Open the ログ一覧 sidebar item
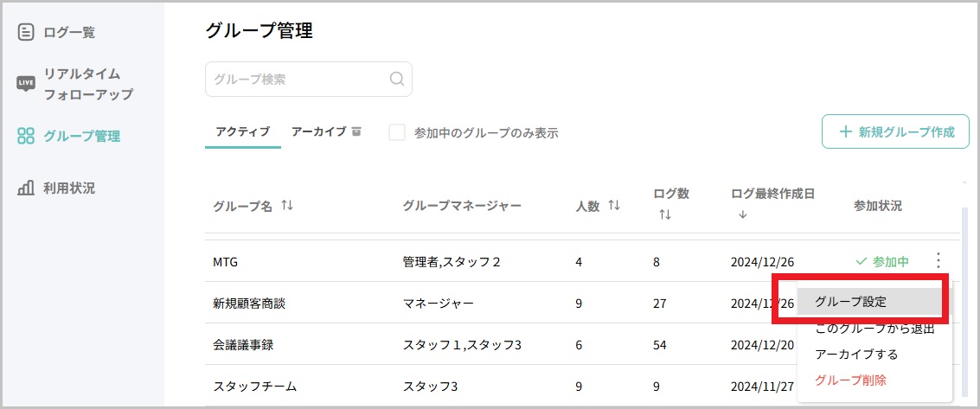The image size is (980, 409). [x=56, y=33]
